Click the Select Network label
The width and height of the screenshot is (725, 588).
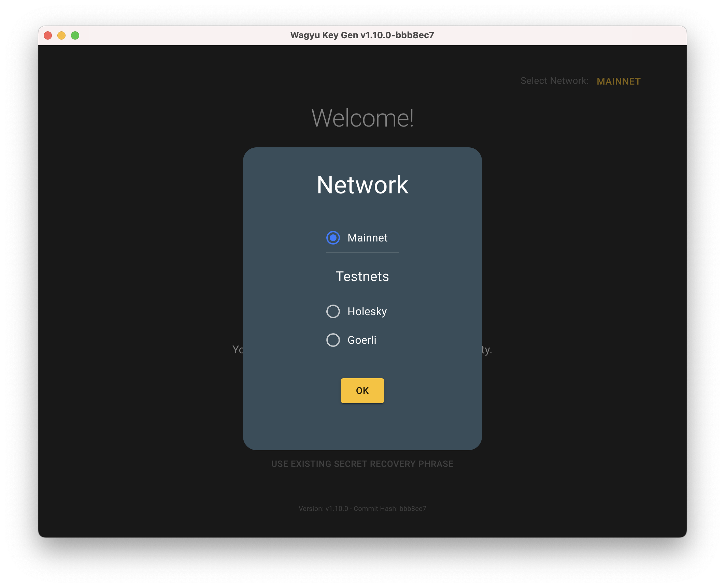click(554, 81)
